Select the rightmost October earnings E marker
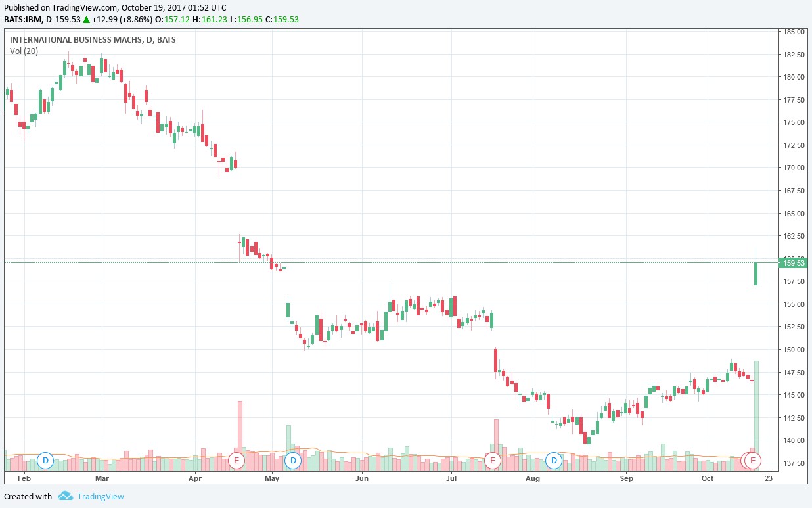Viewport: 812px width, 508px height. point(753,461)
